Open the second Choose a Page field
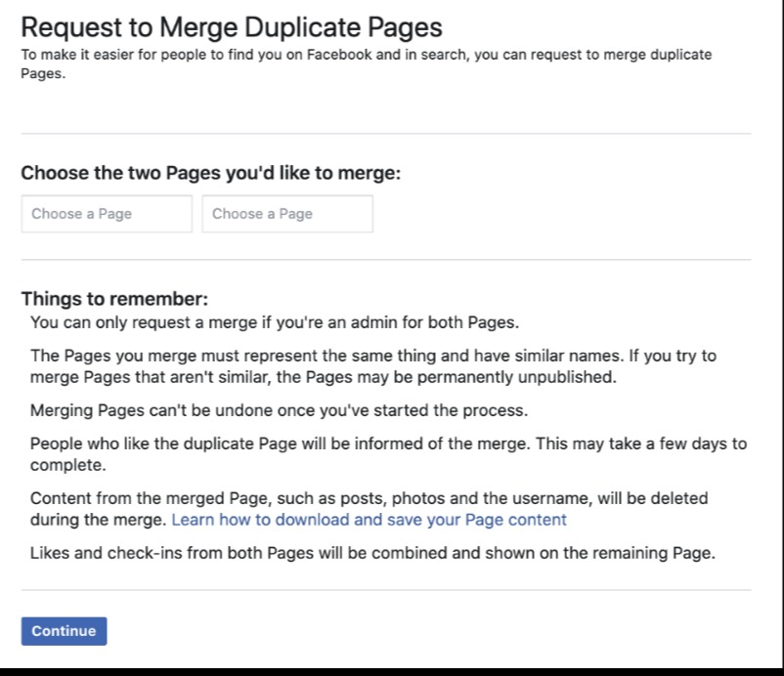 (x=287, y=214)
